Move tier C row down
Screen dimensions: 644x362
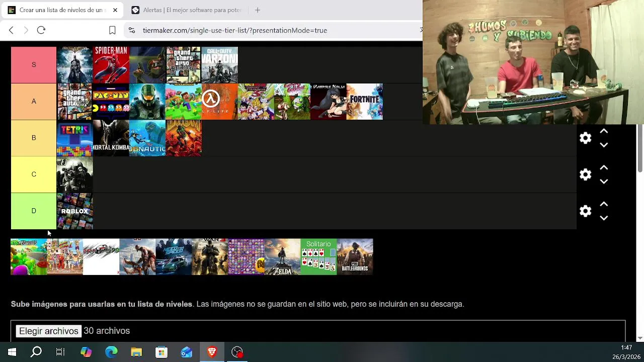tap(604, 182)
